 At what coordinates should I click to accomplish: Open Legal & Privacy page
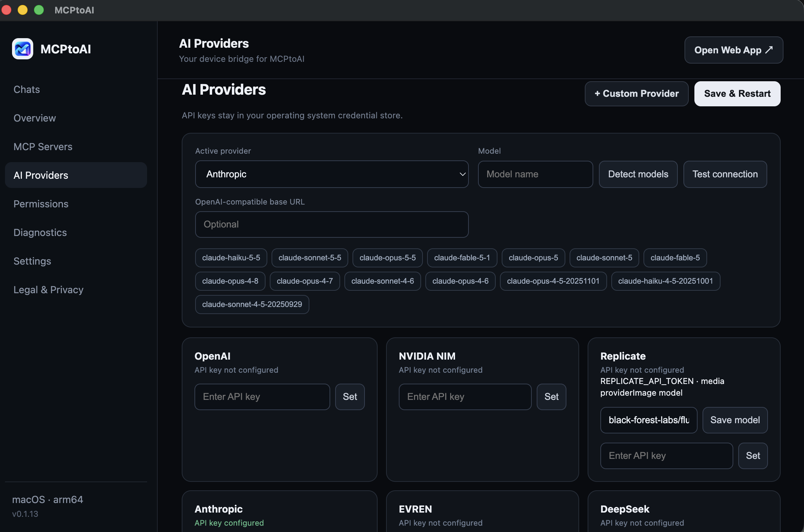coord(48,290)
